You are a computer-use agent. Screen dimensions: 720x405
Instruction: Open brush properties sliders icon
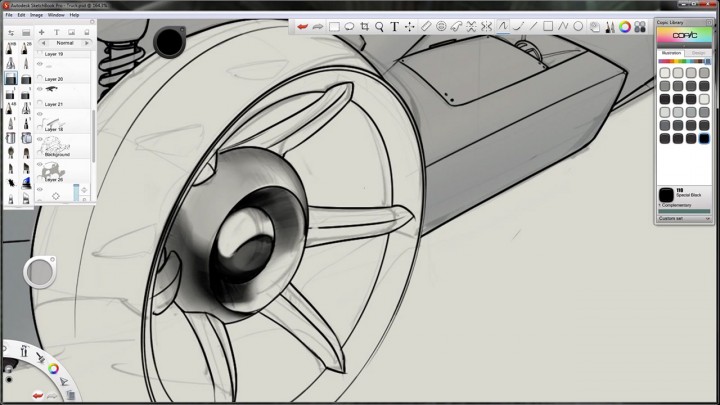coord(11,33)
